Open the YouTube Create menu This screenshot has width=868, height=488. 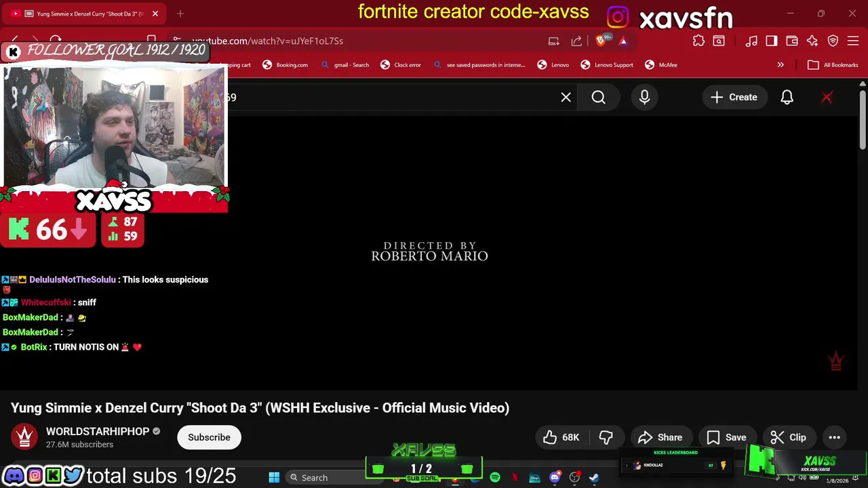pos(734,97)
